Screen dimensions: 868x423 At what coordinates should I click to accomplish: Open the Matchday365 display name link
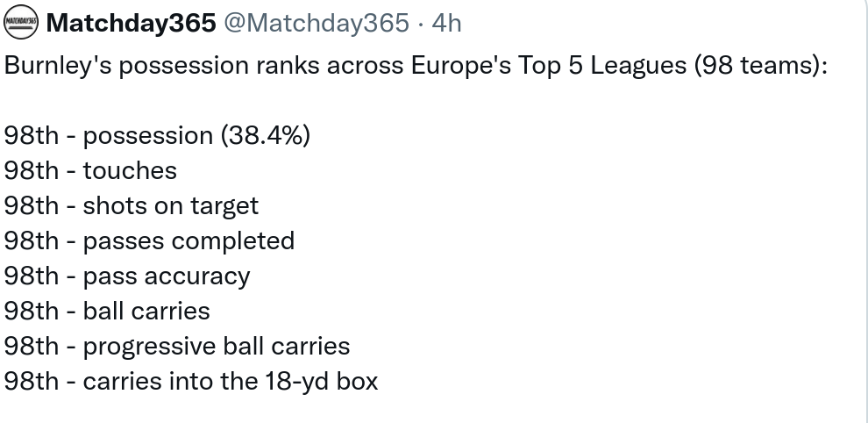130,23
